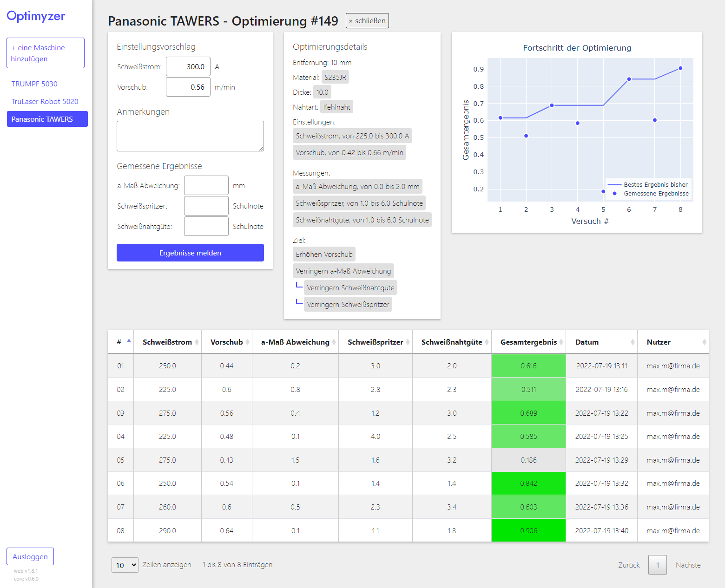The image size is (725, 588).
Task: Open TRUMPF 5030 machine
Action: [x=34, y=84]
